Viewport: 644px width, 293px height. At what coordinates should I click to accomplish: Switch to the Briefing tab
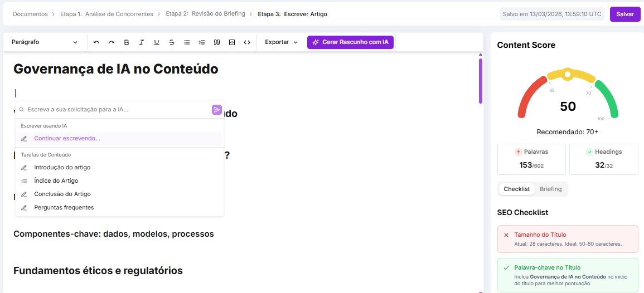pyautogui.click(x=550, y=189)
